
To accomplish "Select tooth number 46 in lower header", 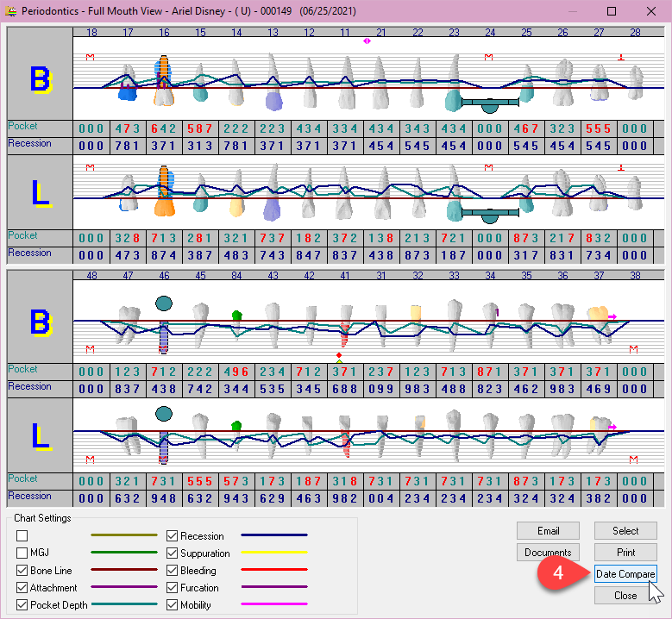I will coord(164,275).
